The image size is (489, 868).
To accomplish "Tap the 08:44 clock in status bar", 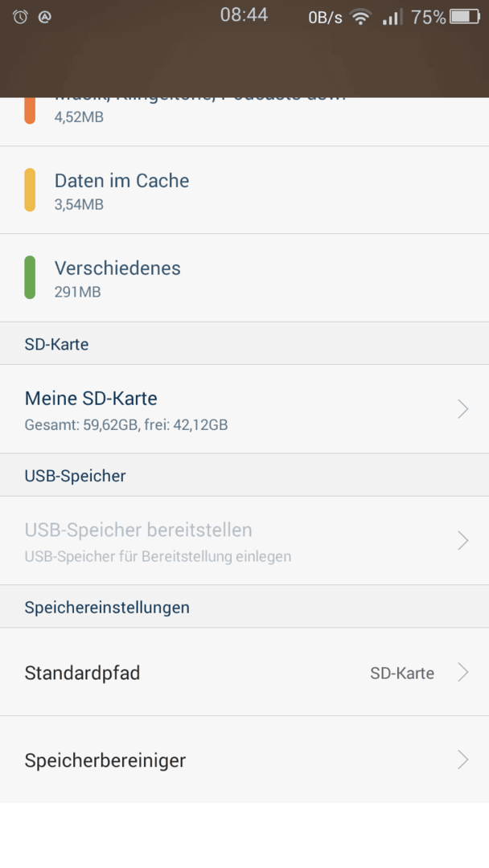I will 244,15.
